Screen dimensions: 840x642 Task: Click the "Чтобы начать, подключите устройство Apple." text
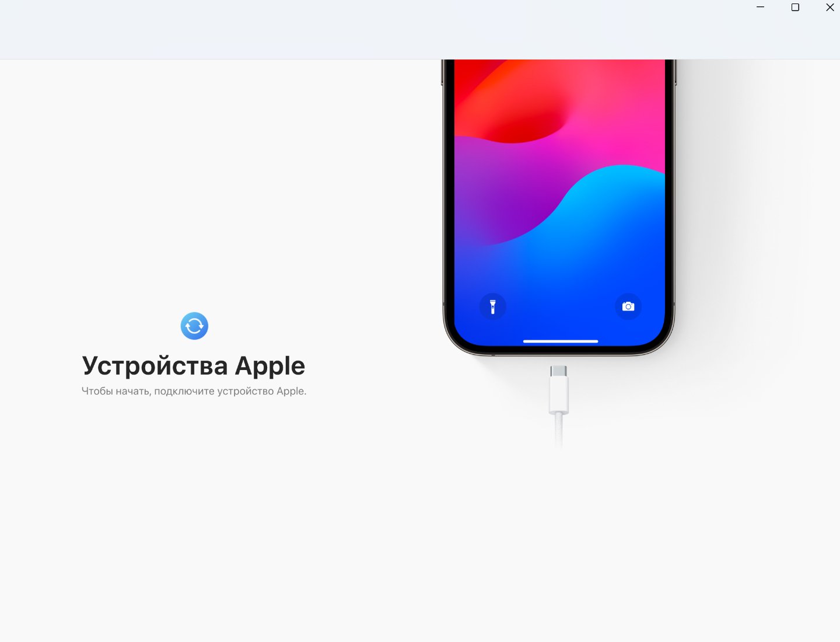194,391
